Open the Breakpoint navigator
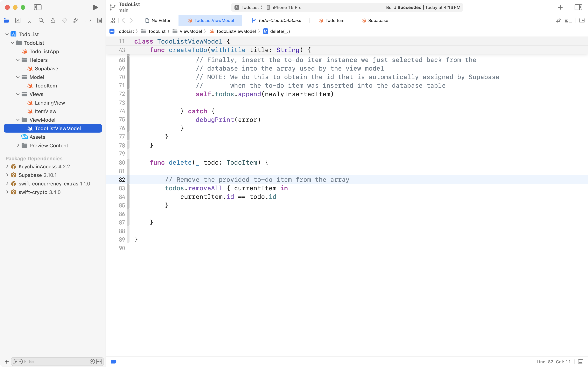The image size is (588, 367). (x=88, y=20)
